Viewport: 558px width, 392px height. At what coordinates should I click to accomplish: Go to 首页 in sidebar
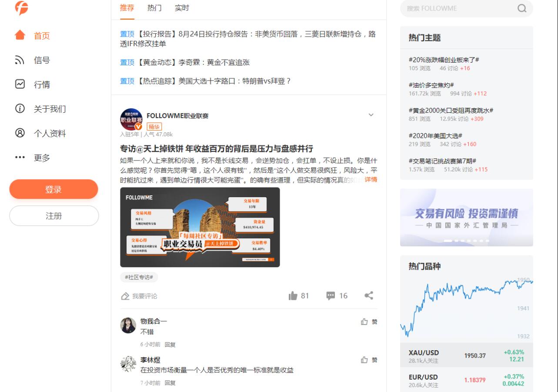coord(42,36)
